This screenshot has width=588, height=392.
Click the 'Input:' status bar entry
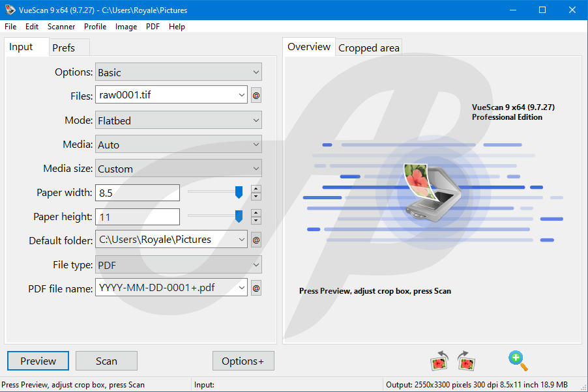205,384
